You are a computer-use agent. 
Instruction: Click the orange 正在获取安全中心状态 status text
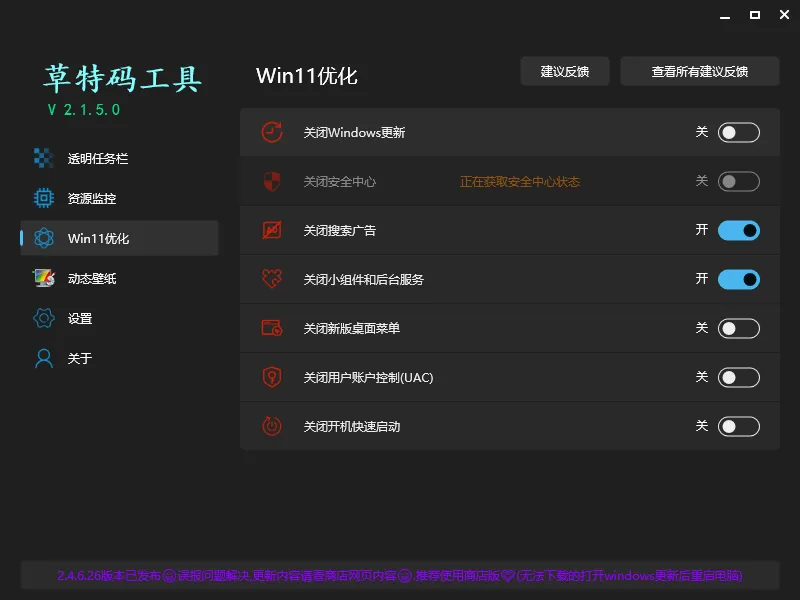pyautogui.click(x=520, y=182)
